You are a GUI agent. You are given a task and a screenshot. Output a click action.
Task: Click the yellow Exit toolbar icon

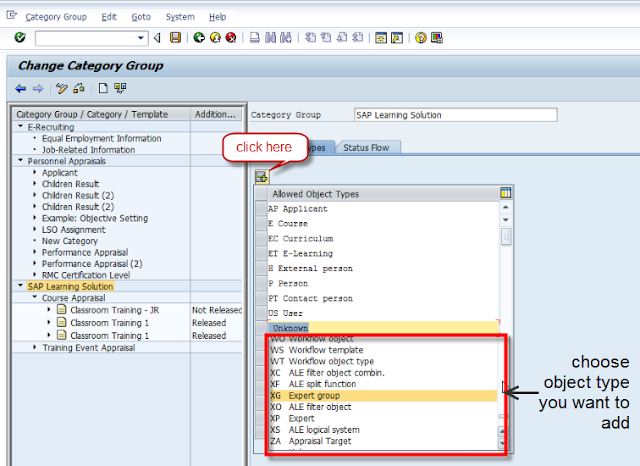215,38
